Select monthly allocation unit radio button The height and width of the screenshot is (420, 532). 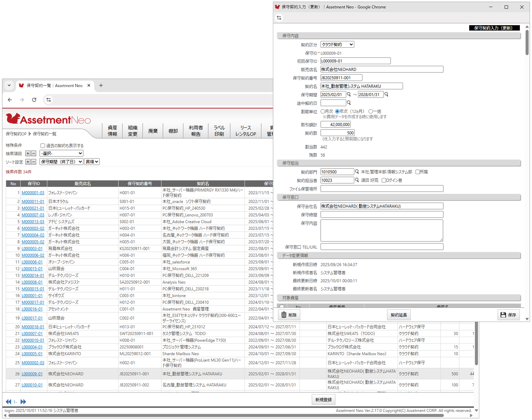coord(323,111)
